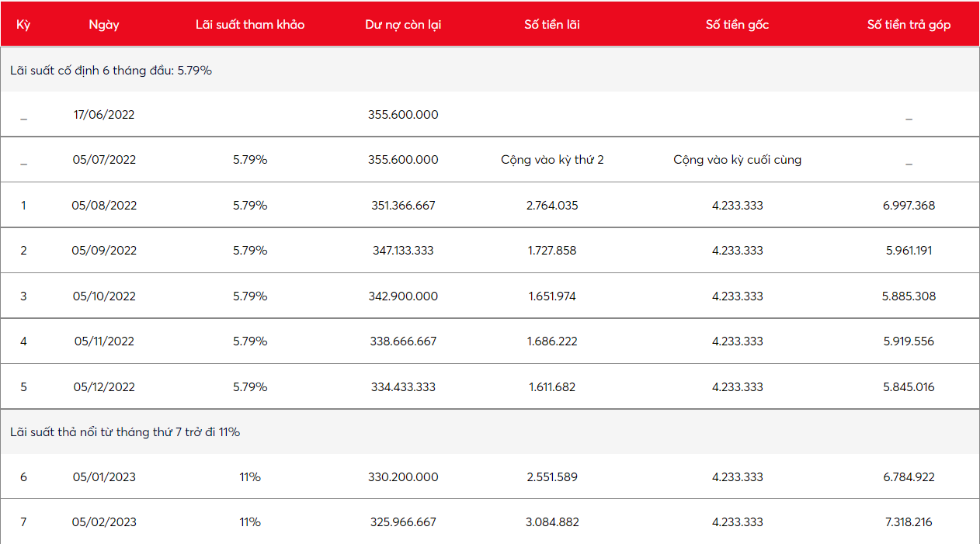Click the "Cộng vào kỳ cuối cùng" cell
The height and width of the screenshot is (544, 980).
737,160
